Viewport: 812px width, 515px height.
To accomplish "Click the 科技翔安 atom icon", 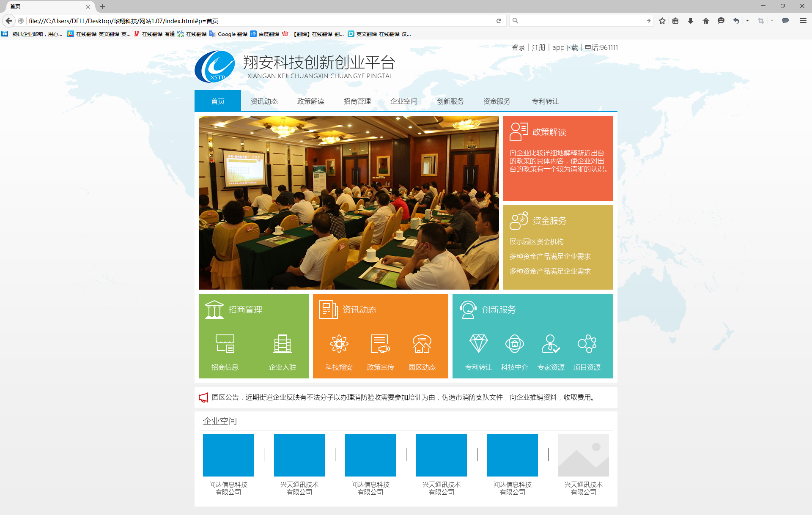I will tap(339, 344).
